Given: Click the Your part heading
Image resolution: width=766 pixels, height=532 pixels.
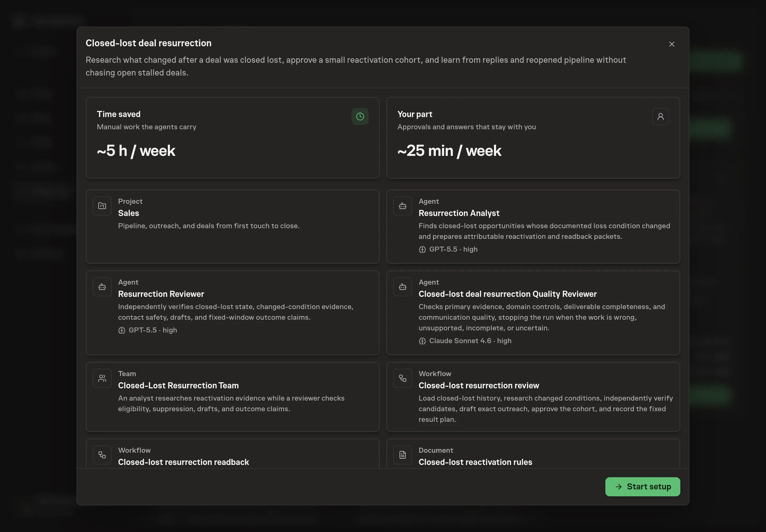Looking at the screenshot, I should click(x=415, y=114).
